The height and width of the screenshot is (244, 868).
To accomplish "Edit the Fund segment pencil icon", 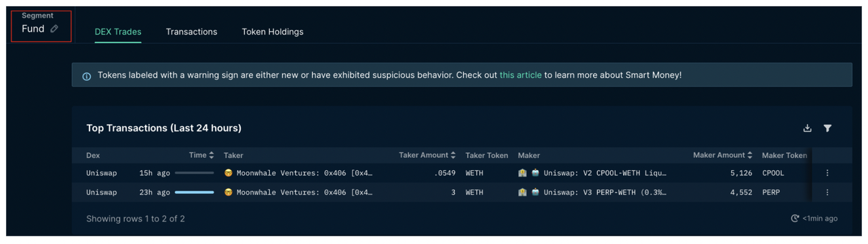I will (x=54, y=28).
